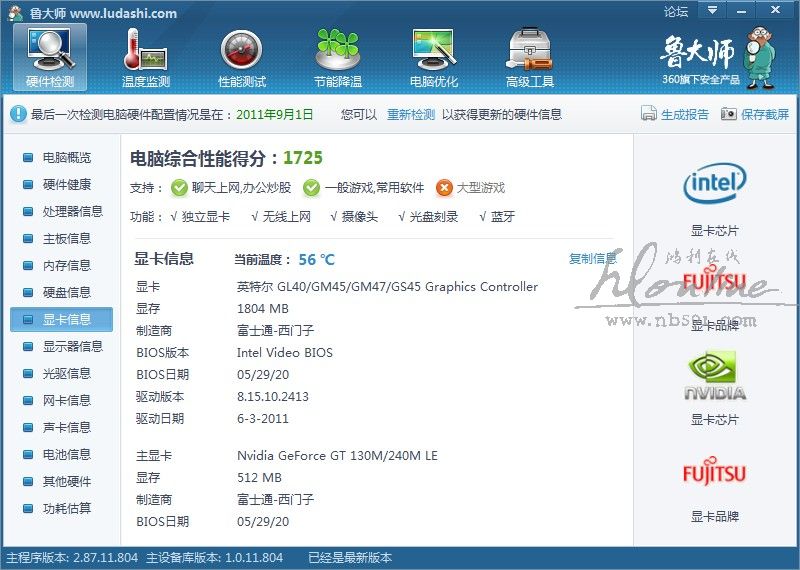
Task: Click the 512 MB memory value
Action: coord(259,478)
